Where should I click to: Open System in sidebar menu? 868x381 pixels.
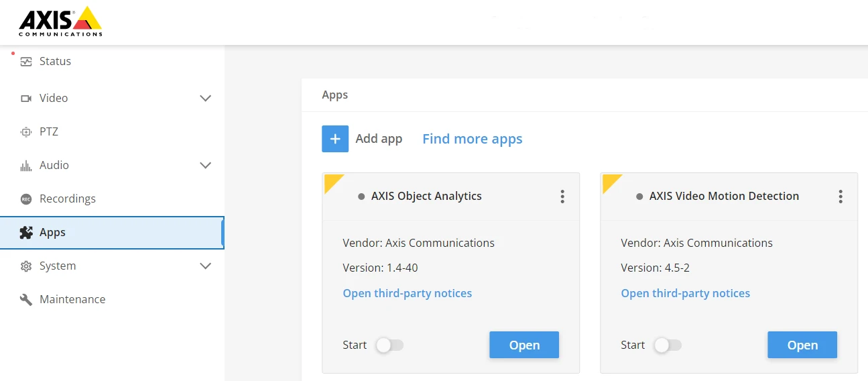pyautogui.click(x=58, y=266)
